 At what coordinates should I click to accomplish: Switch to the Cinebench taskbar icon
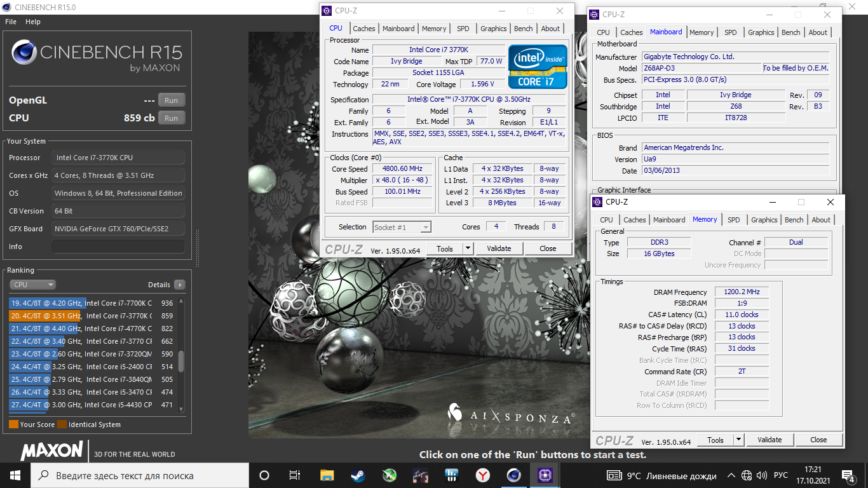click(x=514, y=475)
